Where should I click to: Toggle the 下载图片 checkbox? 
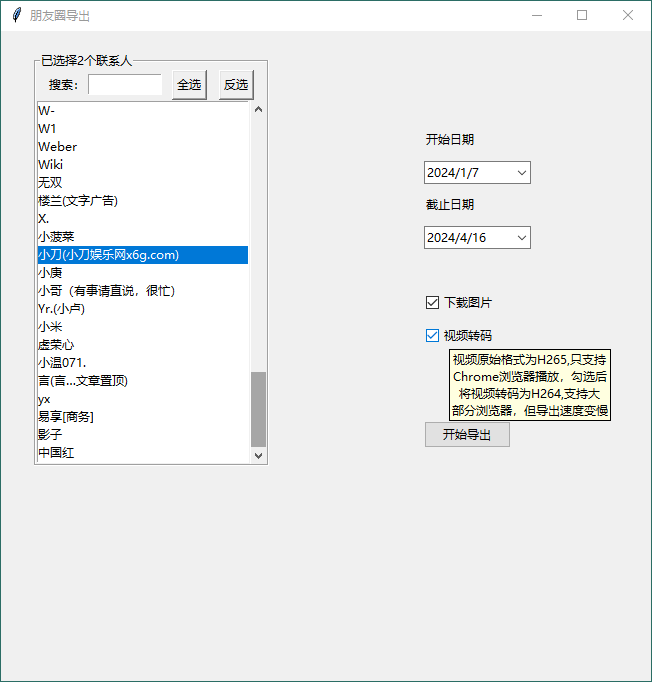433,302
